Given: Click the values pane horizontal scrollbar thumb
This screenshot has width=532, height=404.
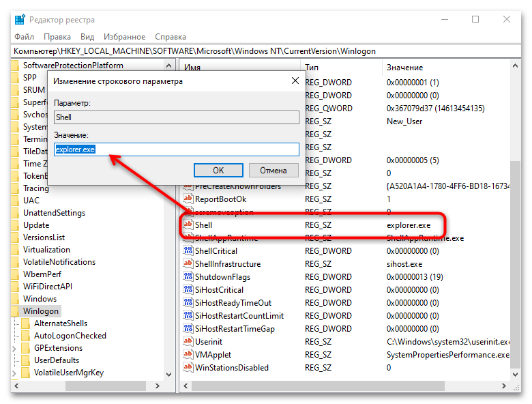Looking at the screenshot, I should 318,386.
